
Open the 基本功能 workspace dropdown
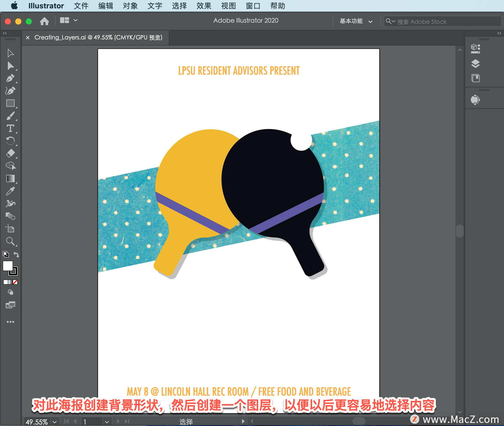point(356,21)
